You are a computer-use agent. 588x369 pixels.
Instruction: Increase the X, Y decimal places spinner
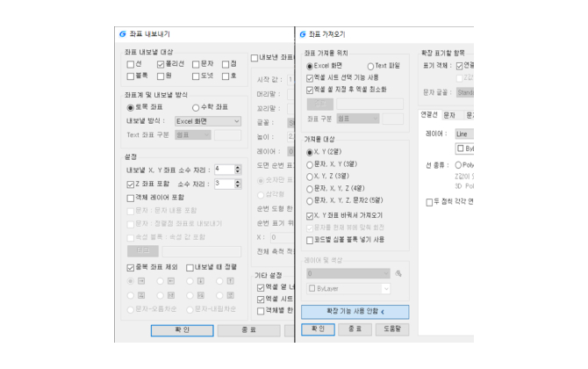pyautogui.click(x=239, y=166)
